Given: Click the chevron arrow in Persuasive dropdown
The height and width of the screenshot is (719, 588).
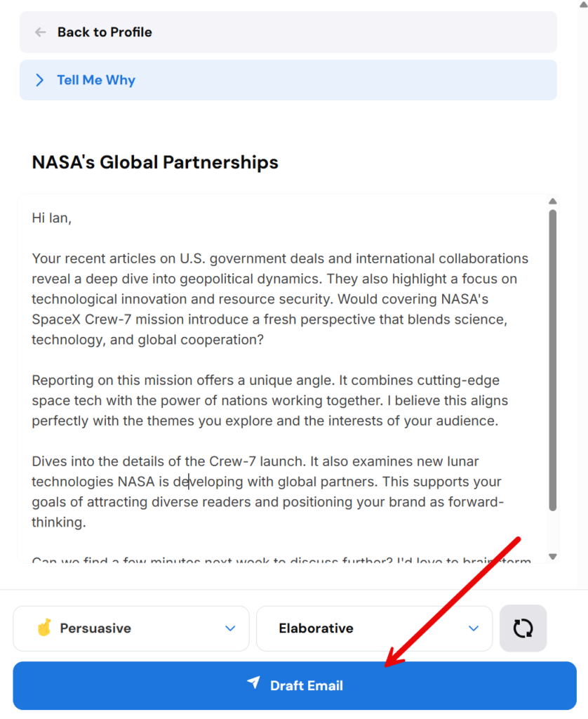Looking at the screenshot, I should click(x=231, y=628).
